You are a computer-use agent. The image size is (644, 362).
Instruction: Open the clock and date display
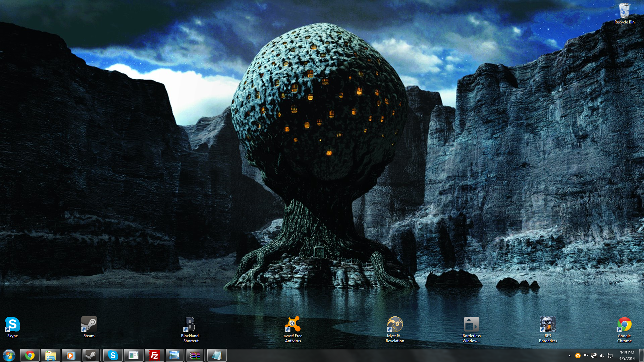click(x=627, y=356)
